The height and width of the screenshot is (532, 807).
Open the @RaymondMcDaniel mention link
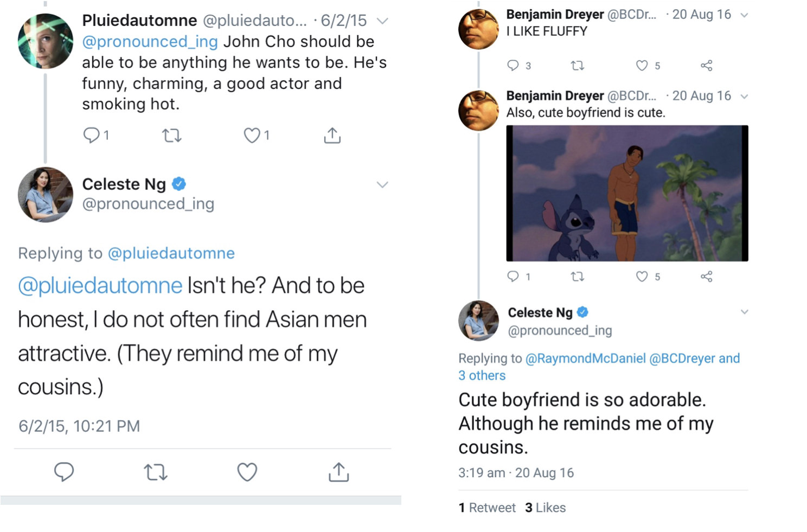tap(585, 358)
